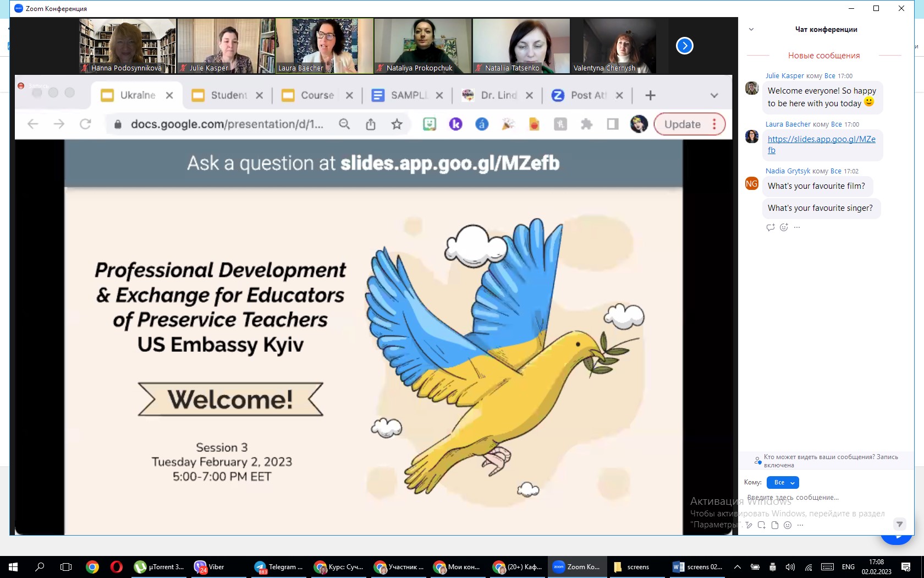Image resolution: width=924 pixels, height=578 pixels.
Task: Open more options under the last chat message
Action: click(797, 227)
